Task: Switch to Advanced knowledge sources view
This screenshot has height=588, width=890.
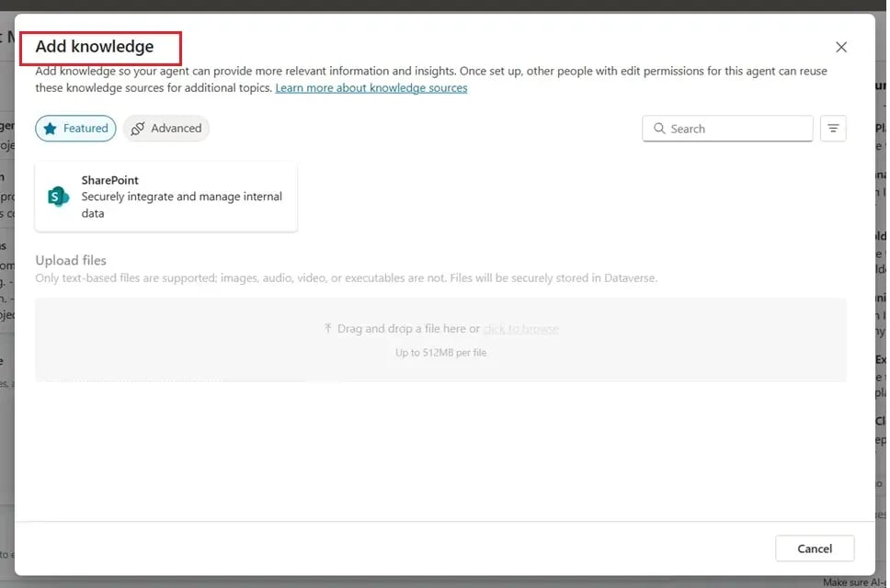Action: point(166,129)
